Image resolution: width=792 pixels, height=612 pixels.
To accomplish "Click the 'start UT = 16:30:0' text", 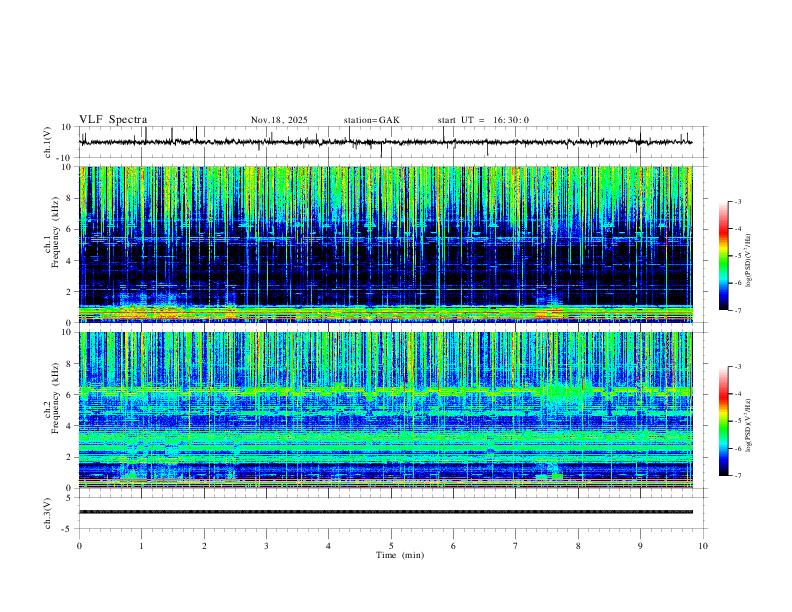I will click(x=483, y=120).
